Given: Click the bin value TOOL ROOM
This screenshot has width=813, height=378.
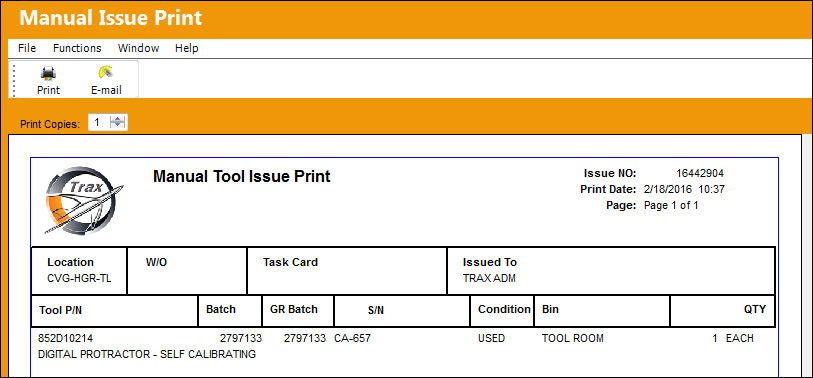Looking at the screenshot, I should 573,339.
